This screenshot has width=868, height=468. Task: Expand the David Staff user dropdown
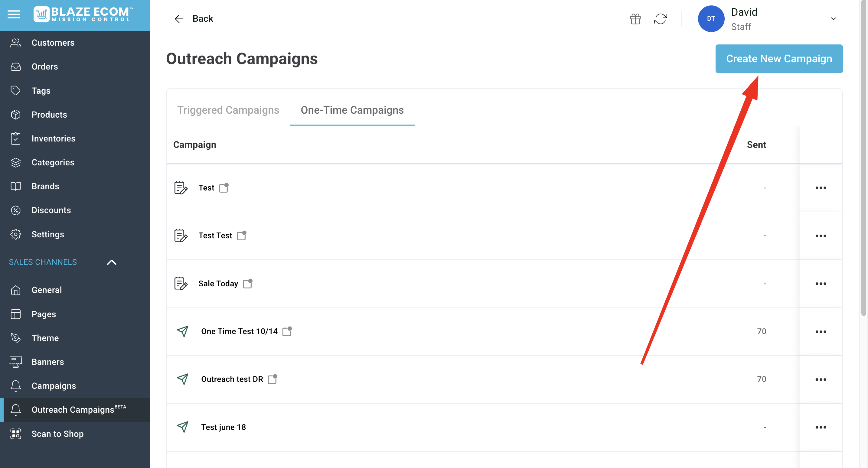(x=833, y=19)
